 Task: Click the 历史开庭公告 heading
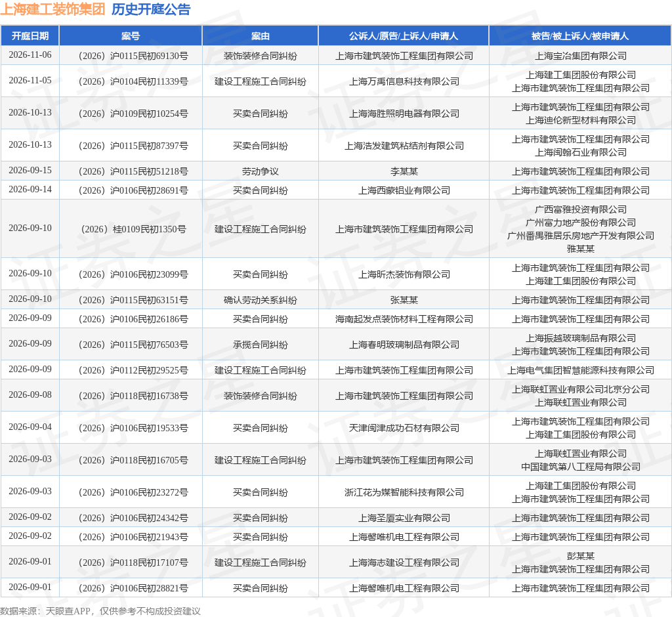point(151,9)
